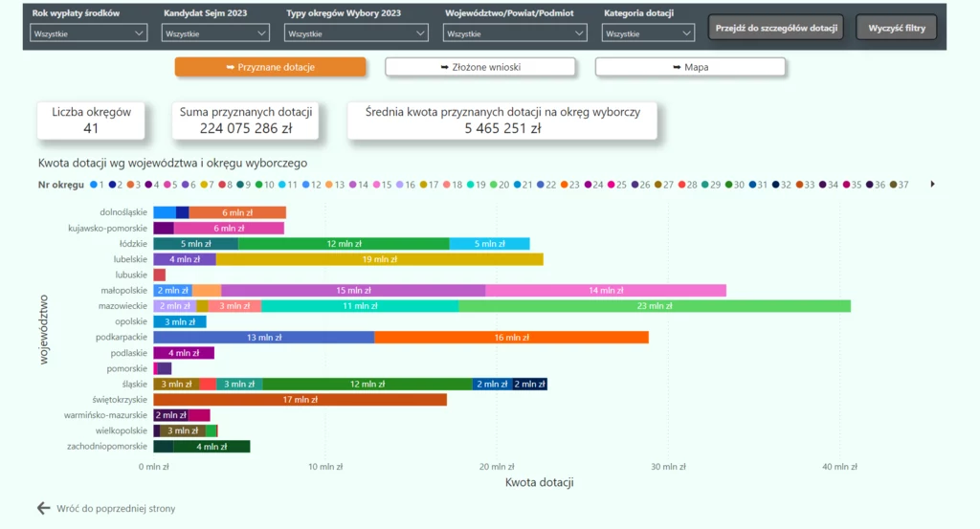Switch to Złożone wnioski tab
Image resolution: width=980 pixels, height=529 pixels.
pyautogui.click(x=480, y=67)
